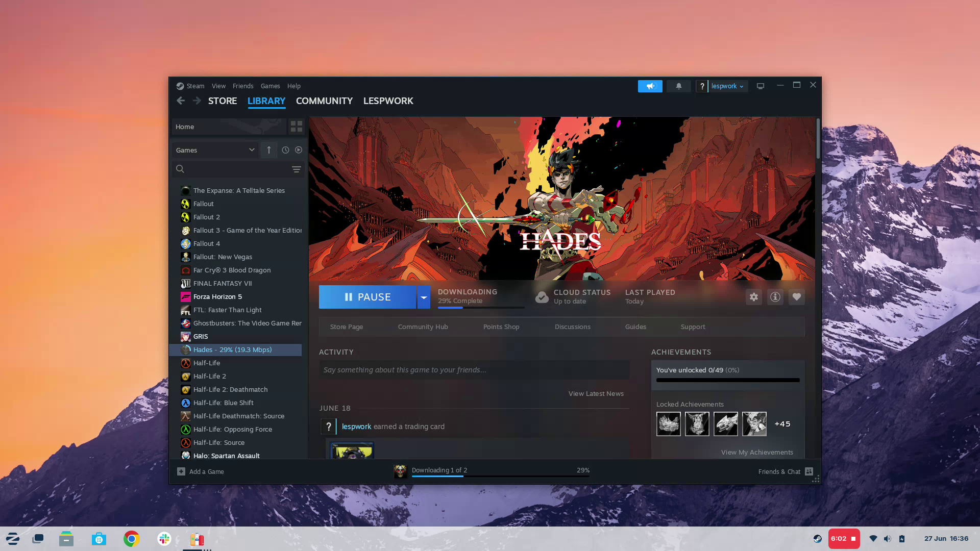The height and width of the screenshot is (551, 980).
Task: Click the sort ascending arrow in library
Action: [x=269, y=150]
